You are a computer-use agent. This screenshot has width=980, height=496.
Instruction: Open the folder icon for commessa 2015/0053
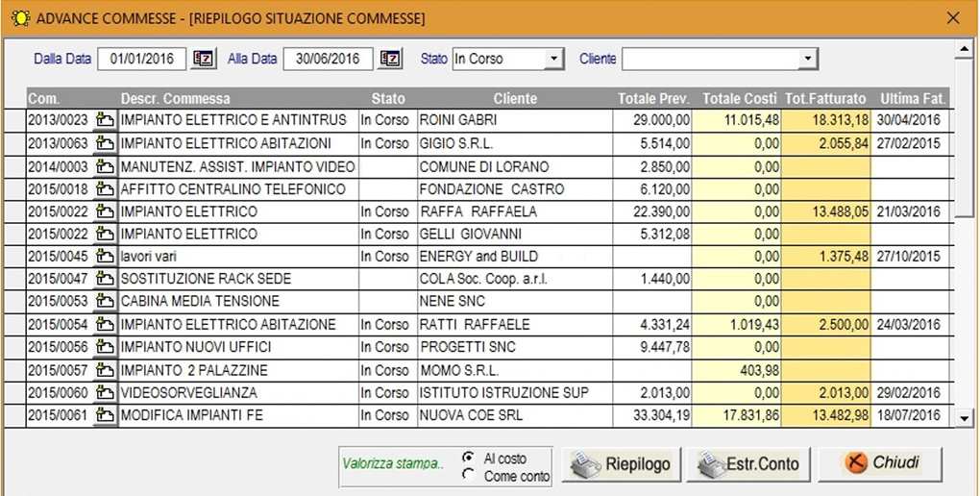coord(105,302)
